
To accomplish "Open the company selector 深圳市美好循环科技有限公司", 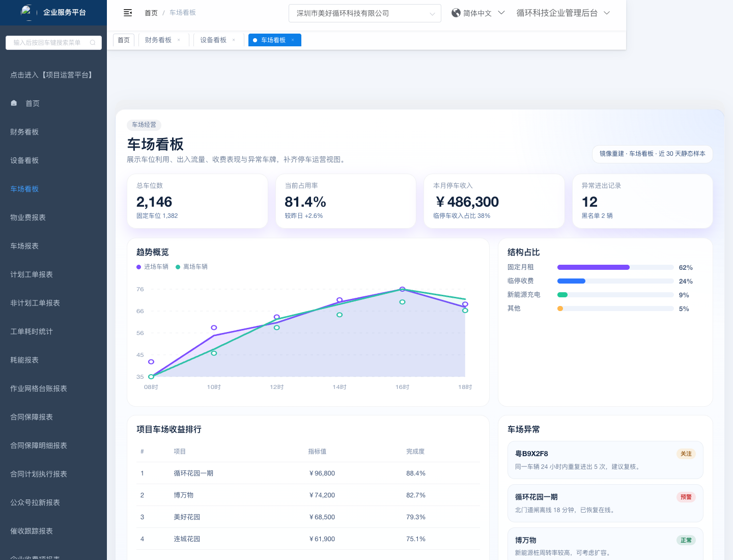I will pyautogui.click(x=364, y=13).
